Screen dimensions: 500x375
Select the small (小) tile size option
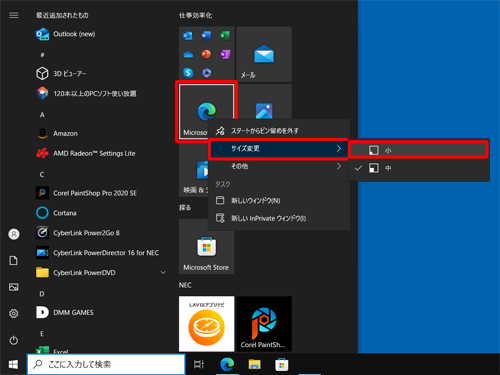pyautogui.click(x=419, y=150)
